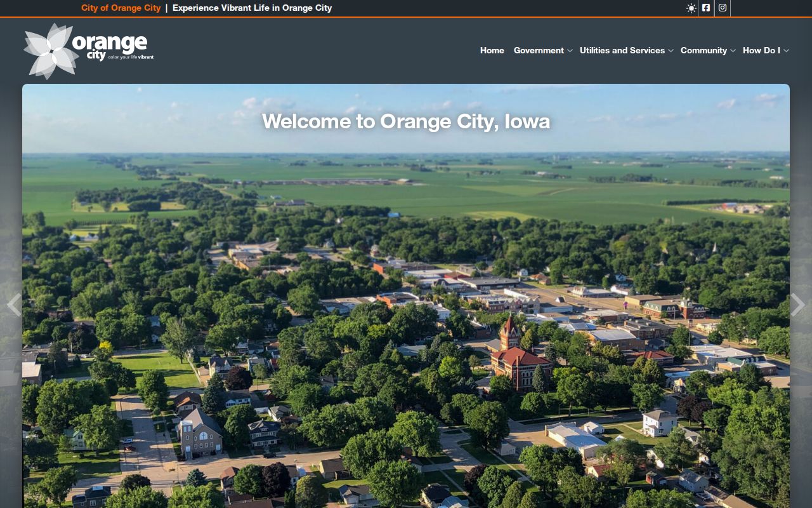This screenshot has height=508, width=812.
Task: Open the Facebook page icon
Action: pyautogui.click(x=706, y=8)
